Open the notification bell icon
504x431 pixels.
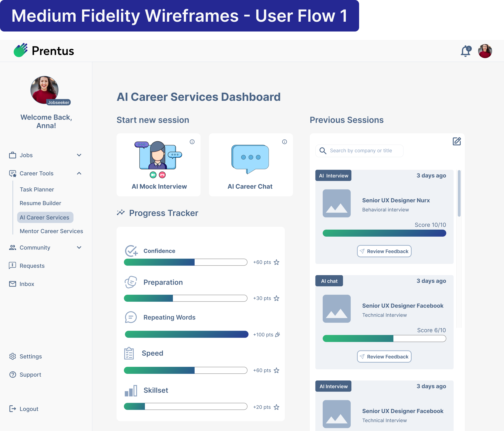point(466,51)
